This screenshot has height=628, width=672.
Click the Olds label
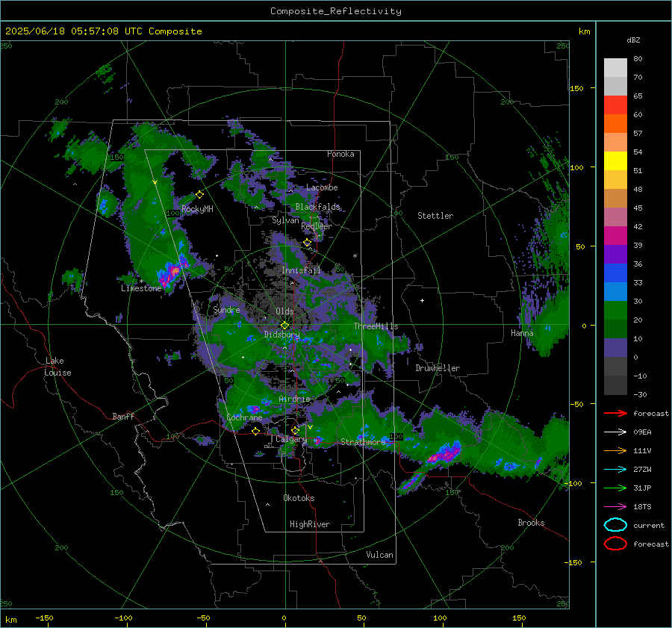pos(284,311)
